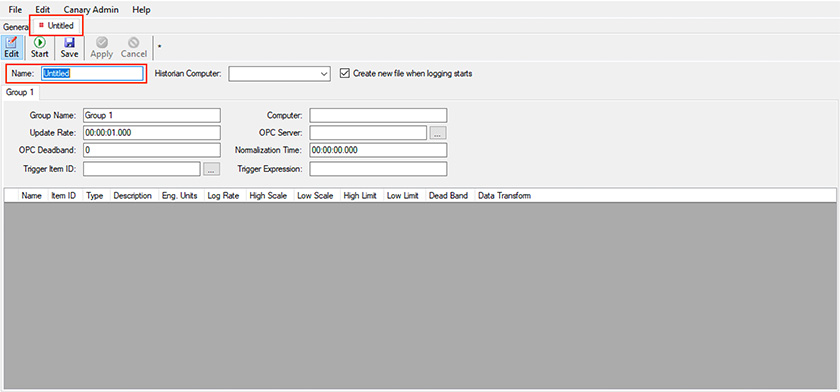
Task: Start logging with the Start icon
Action: click(x=40, y=48)
